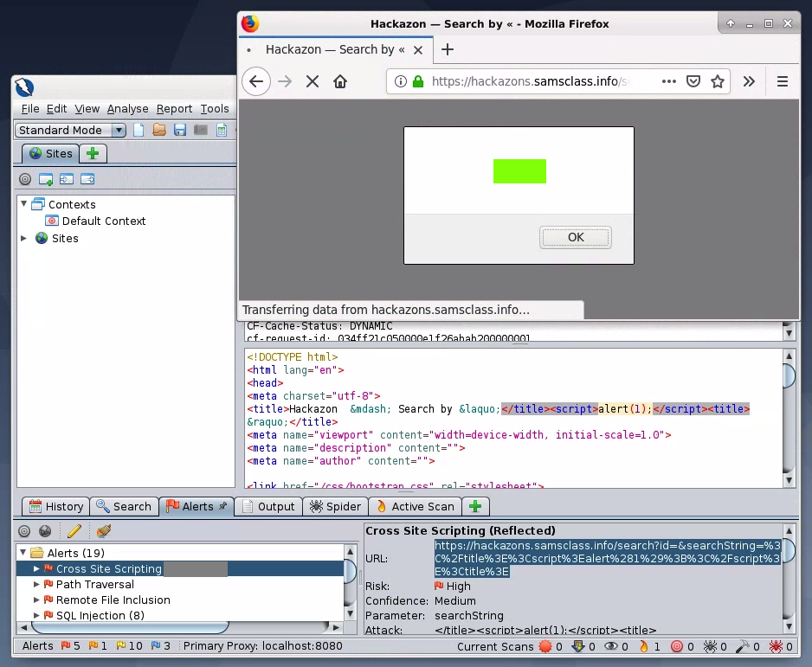Switch to the Spider tab
This screenshot has width=812, height=667.
[x=336, y=506]
